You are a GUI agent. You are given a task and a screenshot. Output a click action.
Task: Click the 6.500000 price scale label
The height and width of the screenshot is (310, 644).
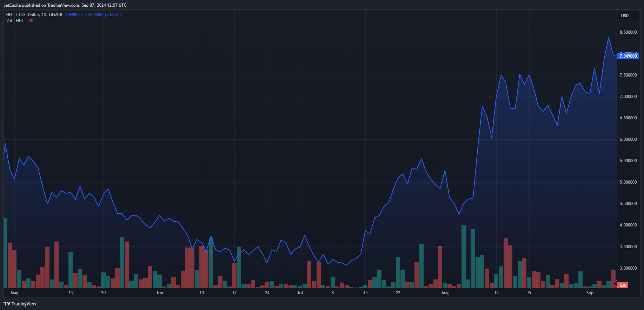[x=628, y=118]
